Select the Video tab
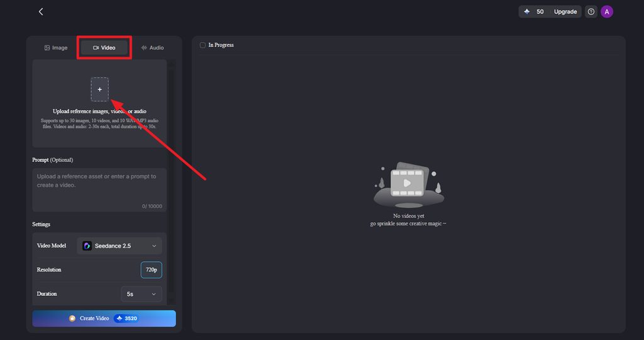644x340 pixels. click(104, 48)
